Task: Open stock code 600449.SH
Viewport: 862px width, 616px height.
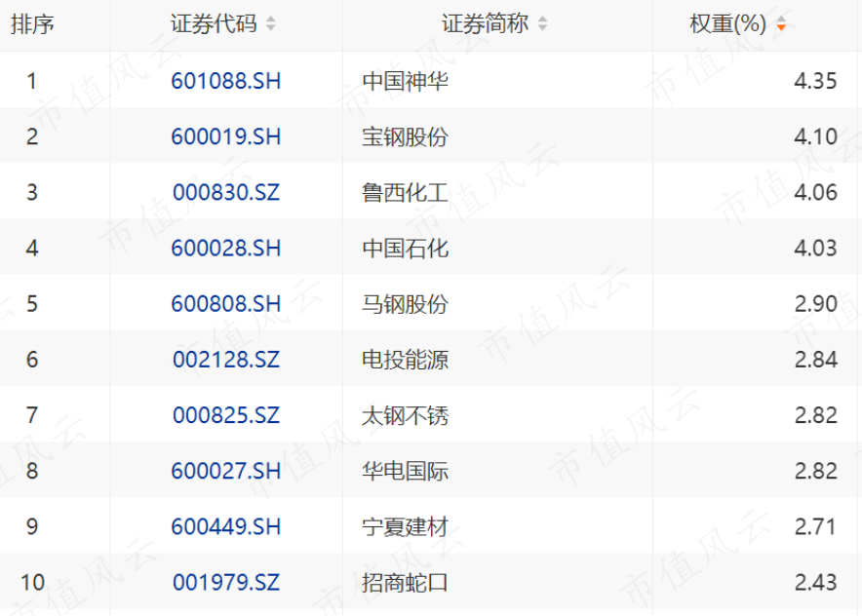Action: [226, 526]
